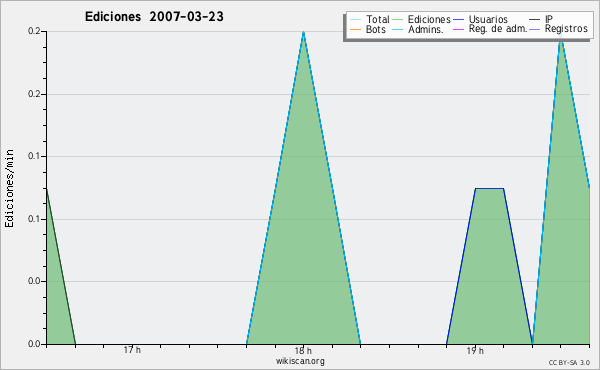Click the Registros legend entry
The width and height of the screenshot is (600, 370).
[x=558, y=29]
